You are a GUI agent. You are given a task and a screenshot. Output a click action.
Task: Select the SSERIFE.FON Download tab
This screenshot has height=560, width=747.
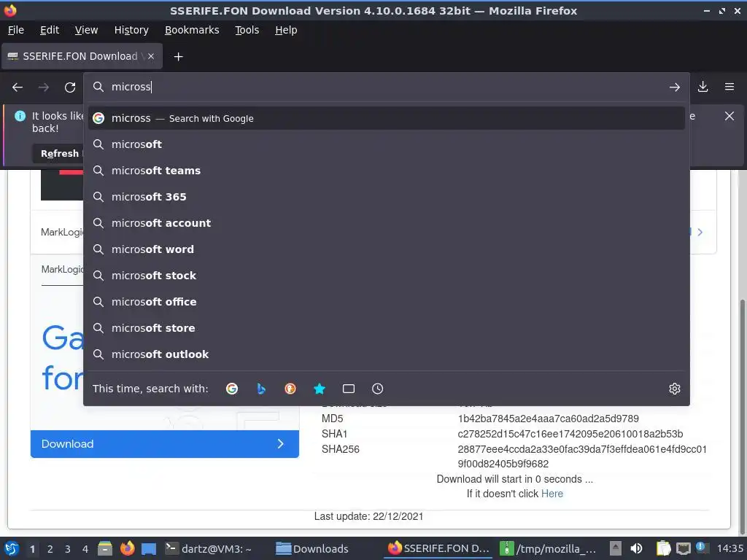[x=82, y=56]
